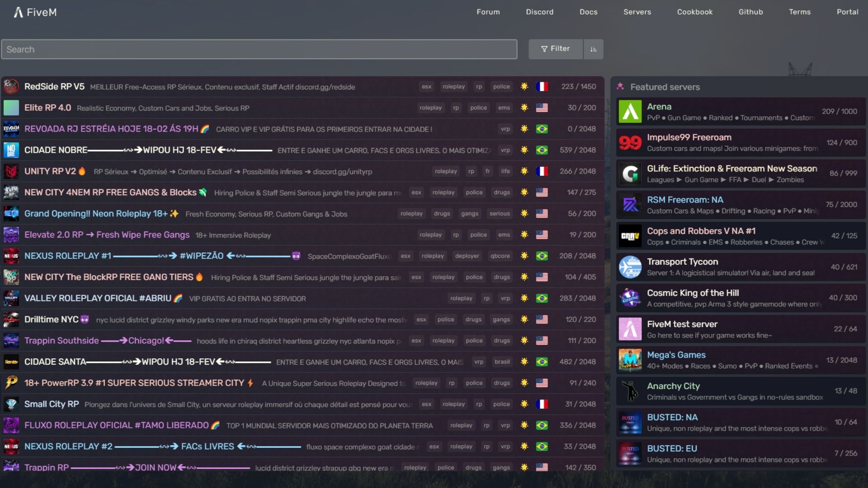Click the gangs tag on Drilltime NYC row
Viewport: 868px width, 488px height.
pos(501,319)
